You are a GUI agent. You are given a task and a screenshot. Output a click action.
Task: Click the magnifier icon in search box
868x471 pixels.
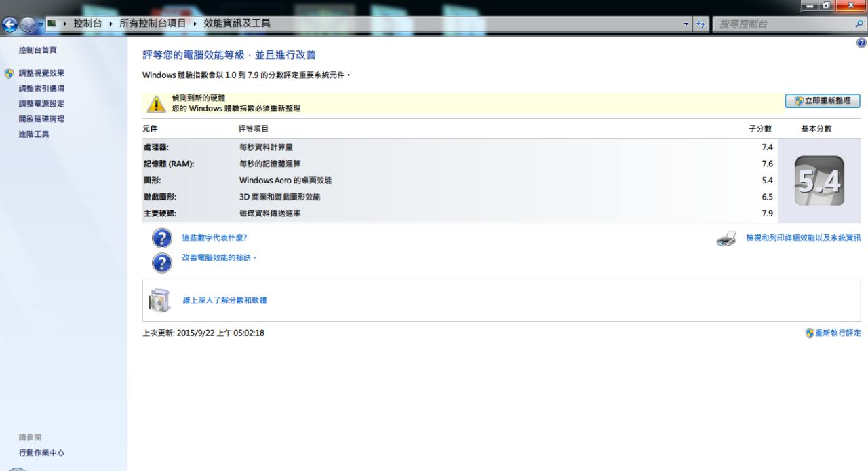click(x=860, y=24)
